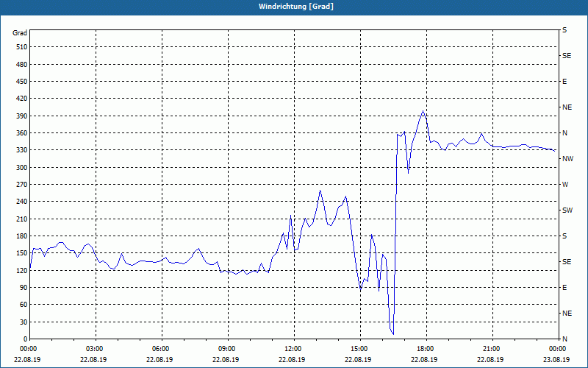588x368 pixels.
Task: Click the right-axis E label level with 450
Action: tap(564, 82)
